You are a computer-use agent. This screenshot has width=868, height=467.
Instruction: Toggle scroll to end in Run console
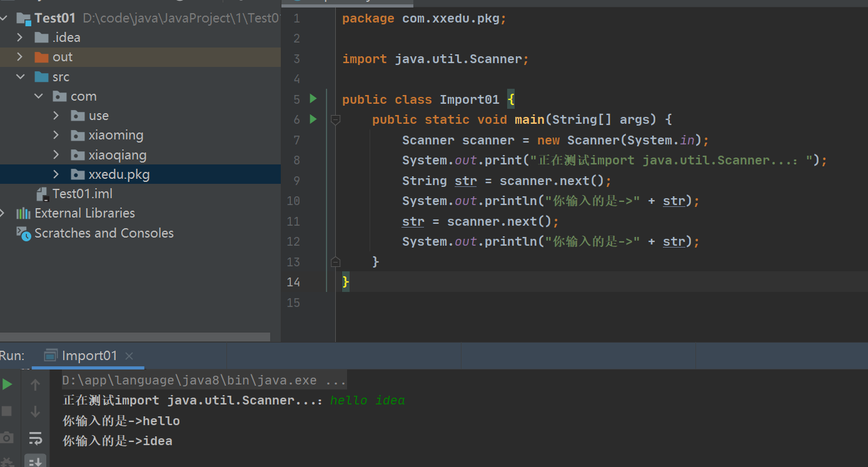click(x=36, y=461)
